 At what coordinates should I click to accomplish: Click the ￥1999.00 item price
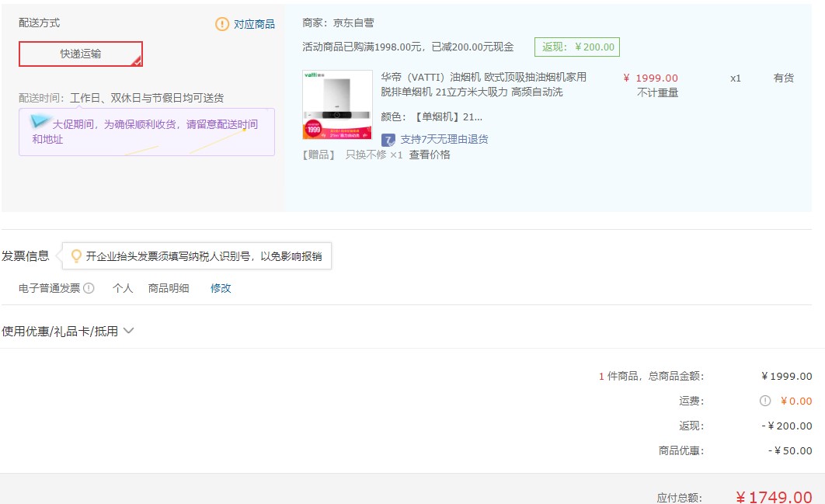pos(651,78)
